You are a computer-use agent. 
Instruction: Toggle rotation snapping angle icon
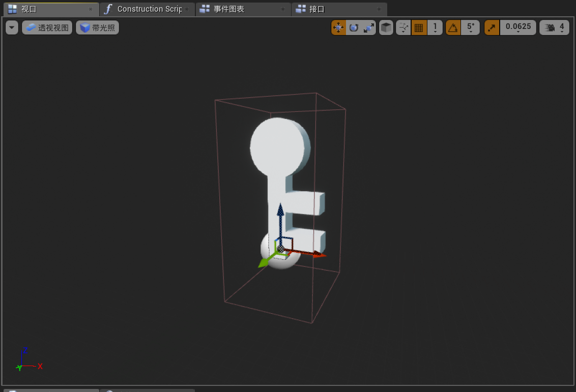(x=453, y=27)
